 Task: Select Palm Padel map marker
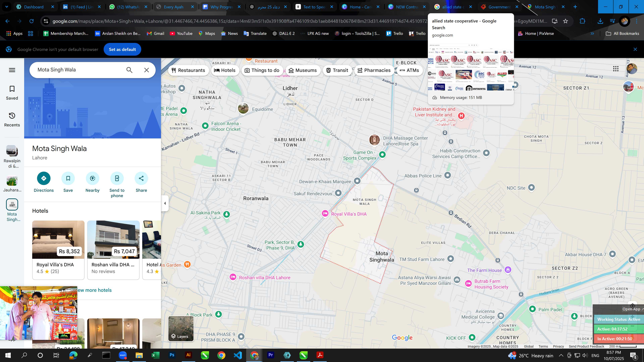click(532, 309)
